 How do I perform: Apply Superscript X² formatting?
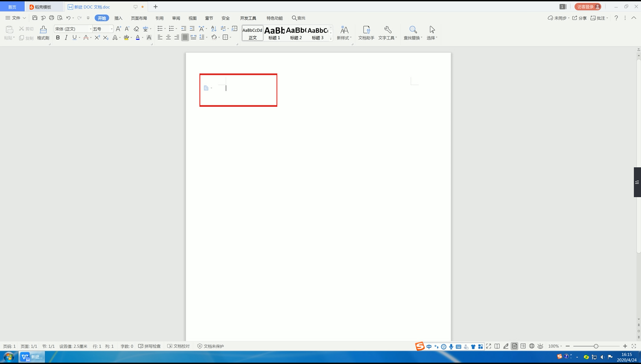(97, 37)
